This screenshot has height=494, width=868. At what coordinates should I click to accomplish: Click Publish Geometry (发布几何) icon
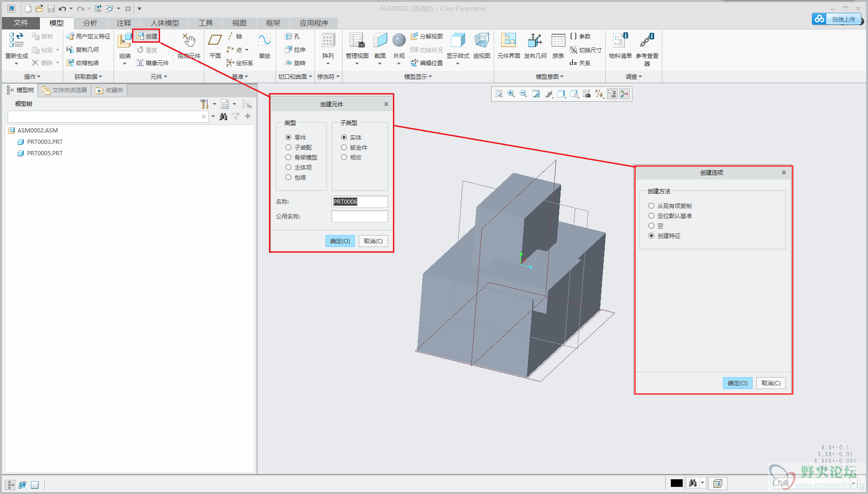[x=535, y=40]
